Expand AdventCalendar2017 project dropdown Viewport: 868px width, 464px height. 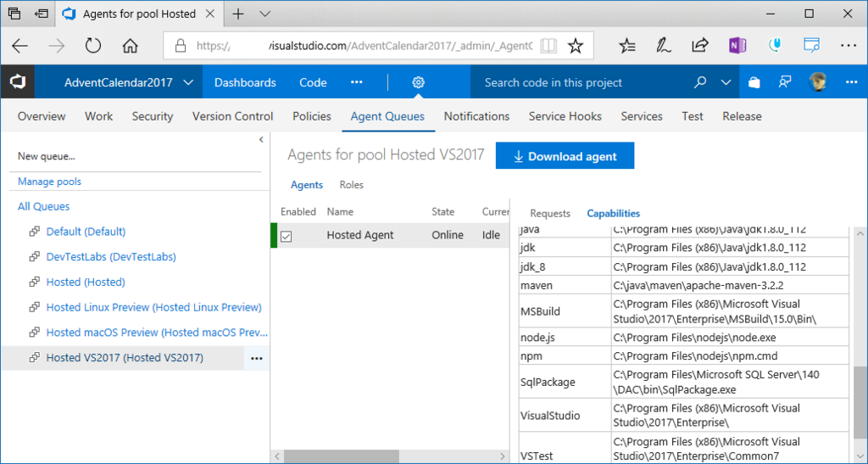pos(188,82)
